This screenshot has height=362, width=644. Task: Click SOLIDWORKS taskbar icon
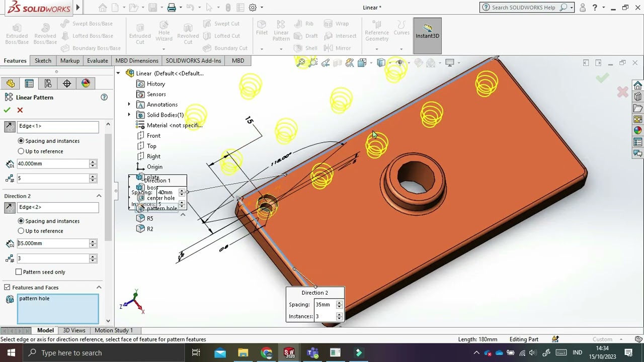click(289, 352)
